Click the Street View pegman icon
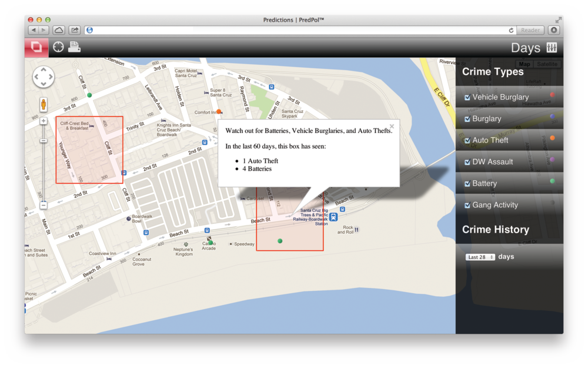 click(x=44, y=105)
